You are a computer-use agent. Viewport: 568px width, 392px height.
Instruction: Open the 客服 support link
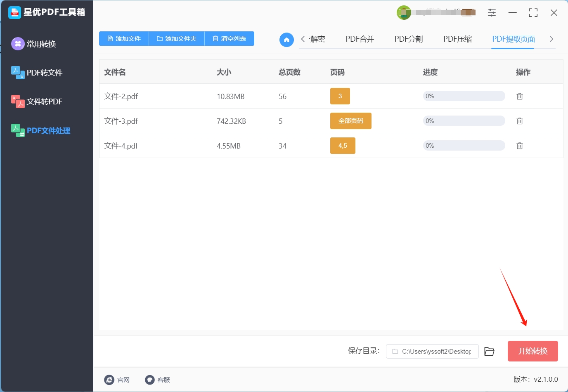point(164,380)
